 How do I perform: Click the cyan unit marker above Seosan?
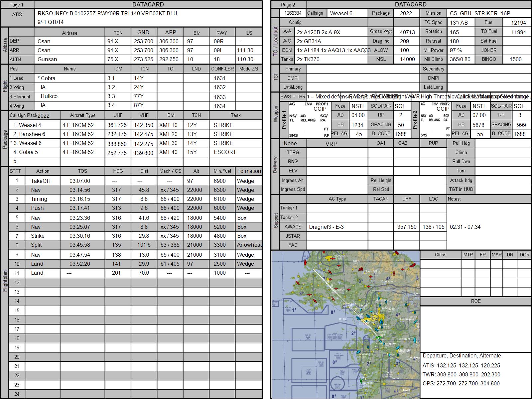coord(358,351)
